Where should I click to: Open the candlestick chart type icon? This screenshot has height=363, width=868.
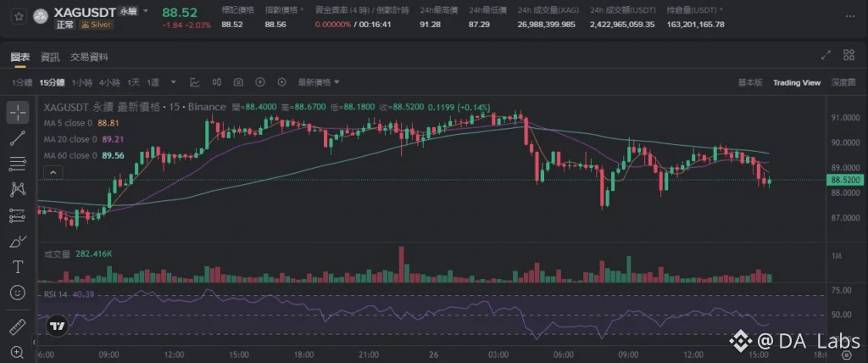point(217,82)
